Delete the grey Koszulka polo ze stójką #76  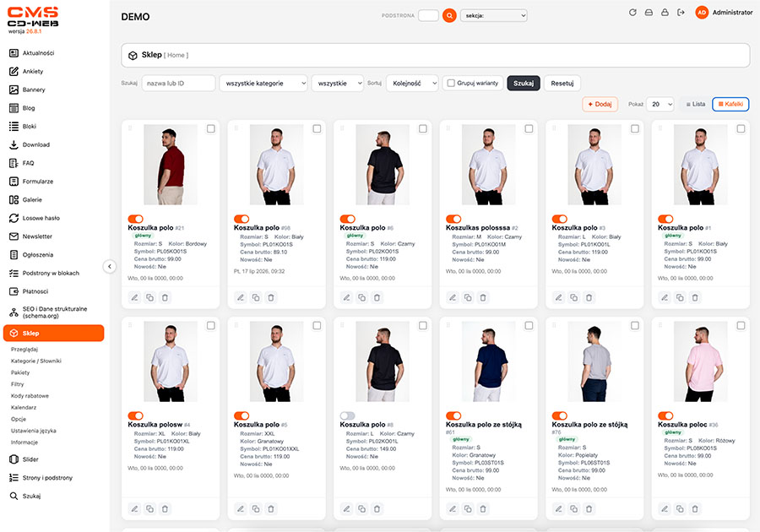pyautogui.click(x=589, y=508)
